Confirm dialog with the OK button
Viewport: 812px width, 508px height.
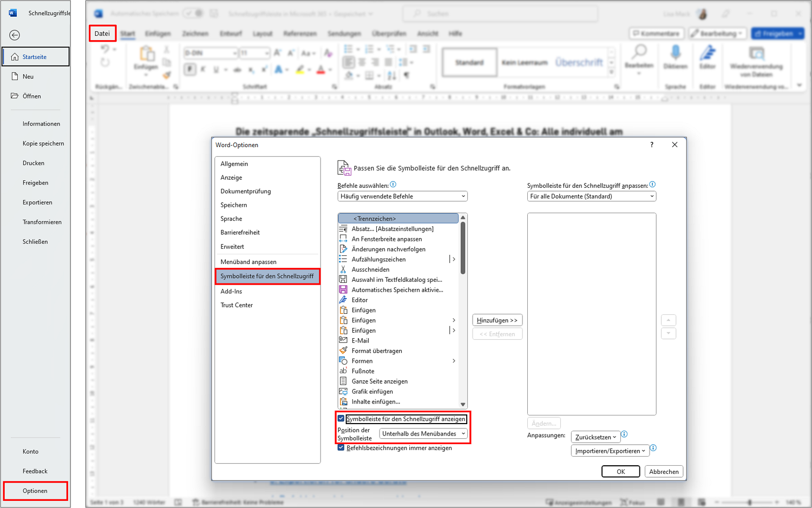click(620, 472)
